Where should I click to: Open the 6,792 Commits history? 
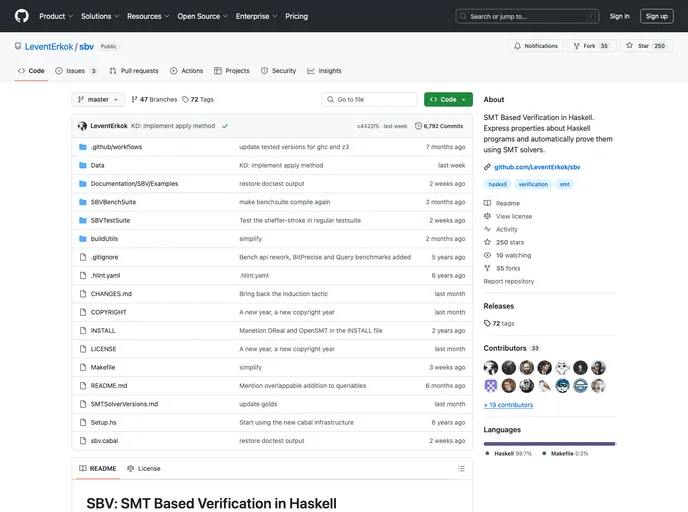439,126
